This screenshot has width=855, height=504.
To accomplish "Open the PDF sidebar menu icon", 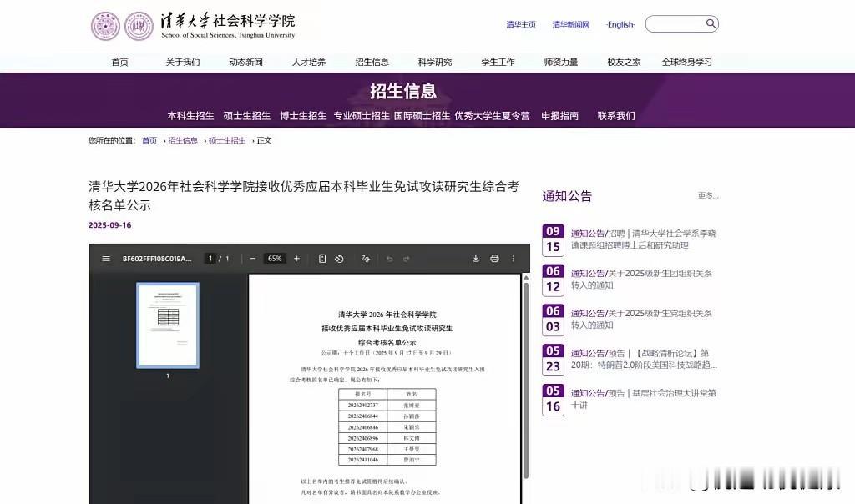I will point(106,259).
